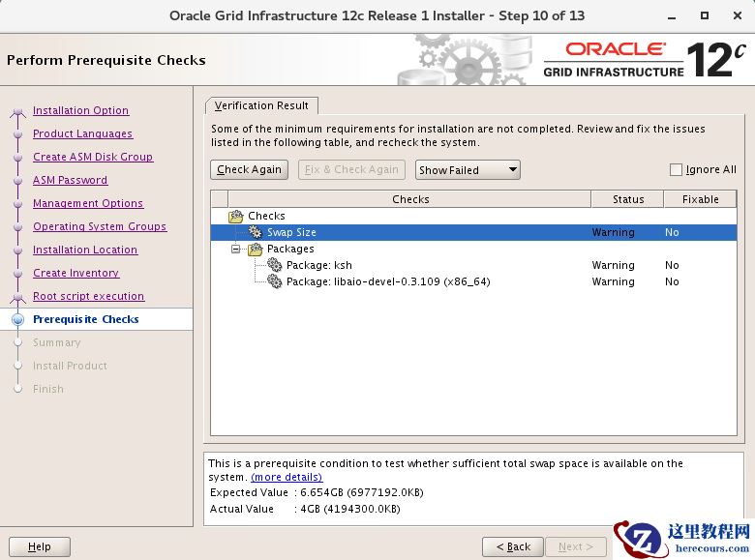Click the Next button
The image size is (755, 560).
click(575, 547)
